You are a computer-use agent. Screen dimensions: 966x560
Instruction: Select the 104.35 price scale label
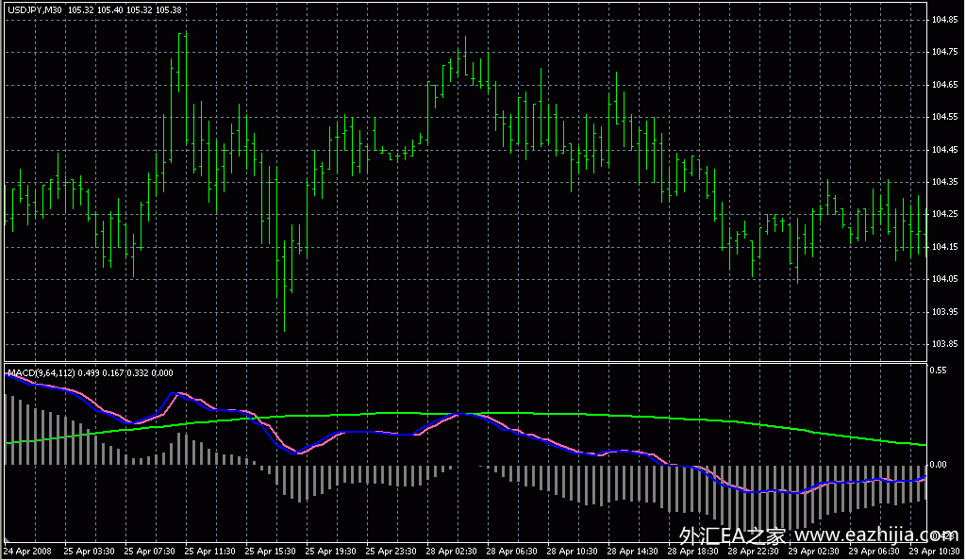pyautogui.click(x=944, y=182)
